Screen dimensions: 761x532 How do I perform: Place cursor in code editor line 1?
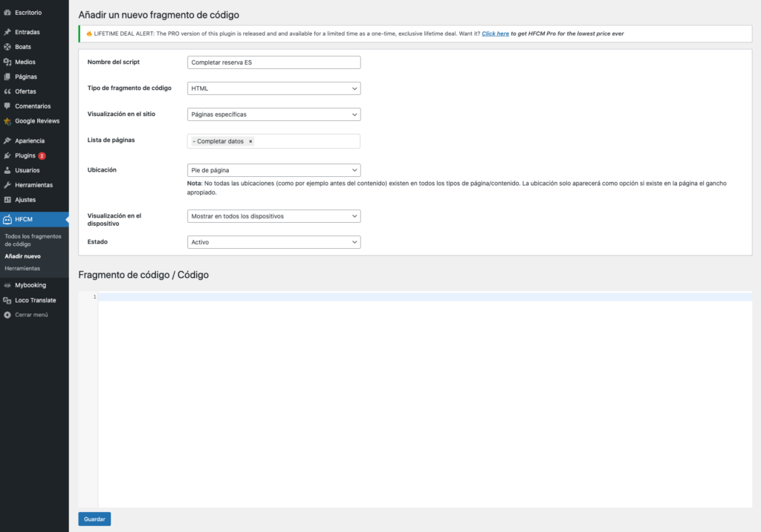pyautogui.click(x=425, y=296)
